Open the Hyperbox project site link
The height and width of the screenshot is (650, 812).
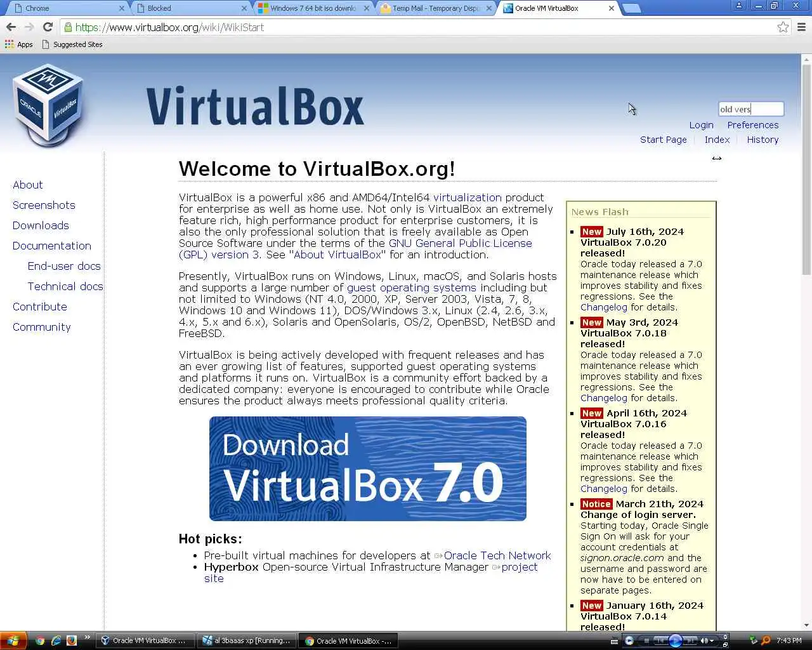[520, 567]
